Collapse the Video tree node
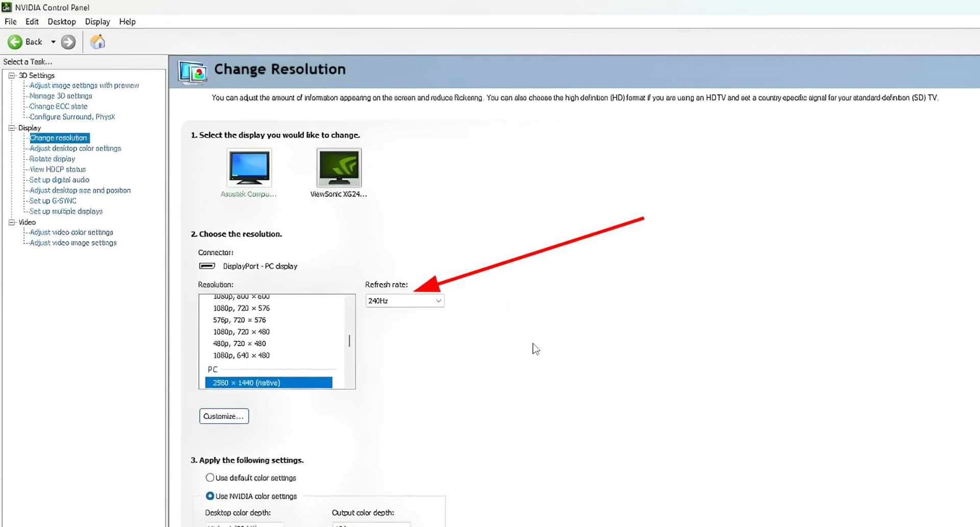 (x=12, y=222)
